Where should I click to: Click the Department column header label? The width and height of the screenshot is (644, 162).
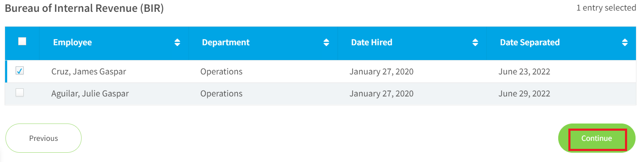pyautogui.click(x=226, y=42)
